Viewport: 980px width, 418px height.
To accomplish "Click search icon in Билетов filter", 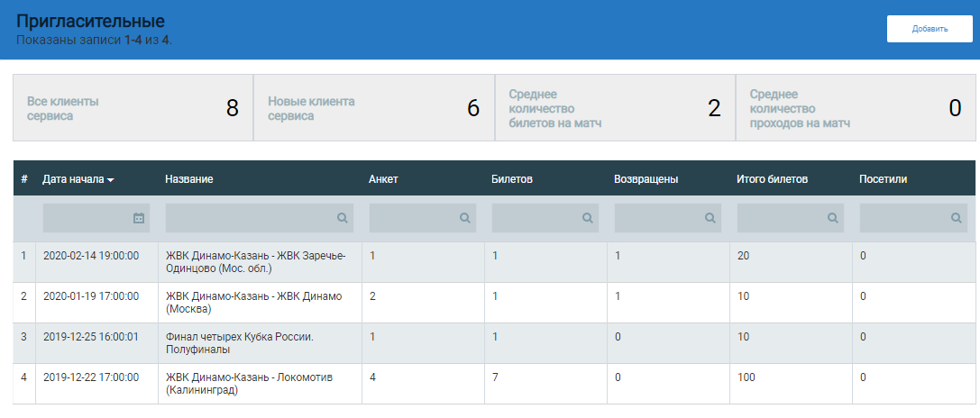I will point(587,218).
